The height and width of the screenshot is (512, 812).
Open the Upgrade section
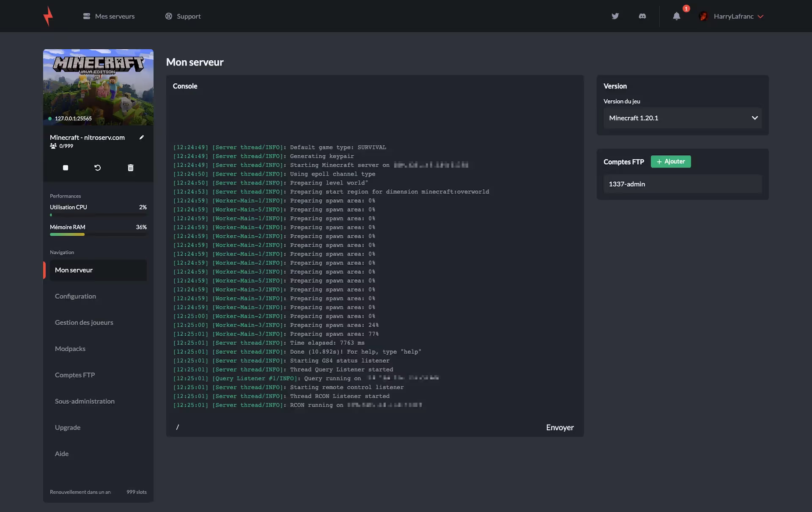point(68,427)
